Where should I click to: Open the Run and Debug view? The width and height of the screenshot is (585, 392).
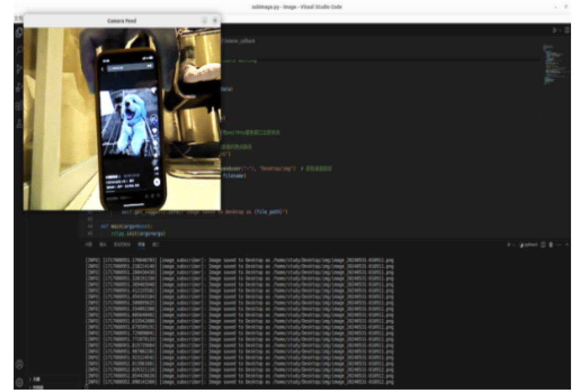(x=19, y=87)
